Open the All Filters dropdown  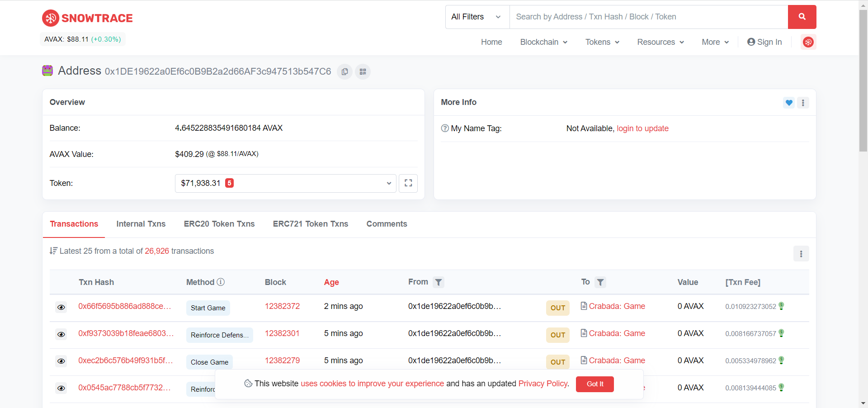coord(477,17)
